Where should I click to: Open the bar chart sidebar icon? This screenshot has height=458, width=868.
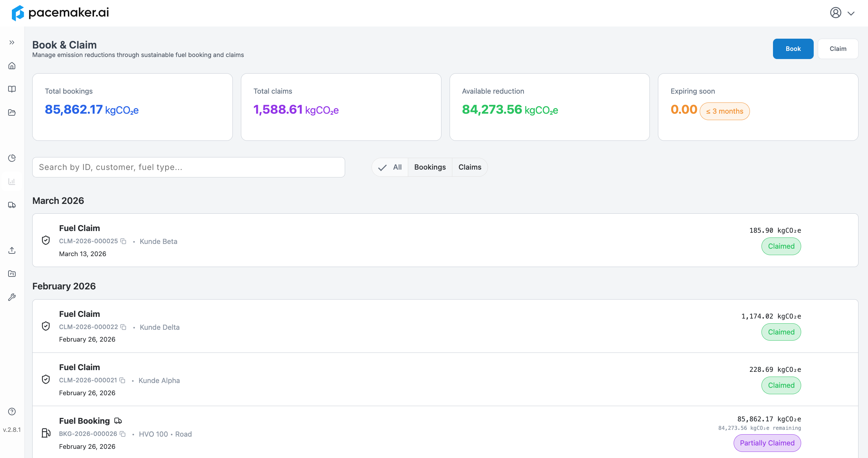pos(12,182)
